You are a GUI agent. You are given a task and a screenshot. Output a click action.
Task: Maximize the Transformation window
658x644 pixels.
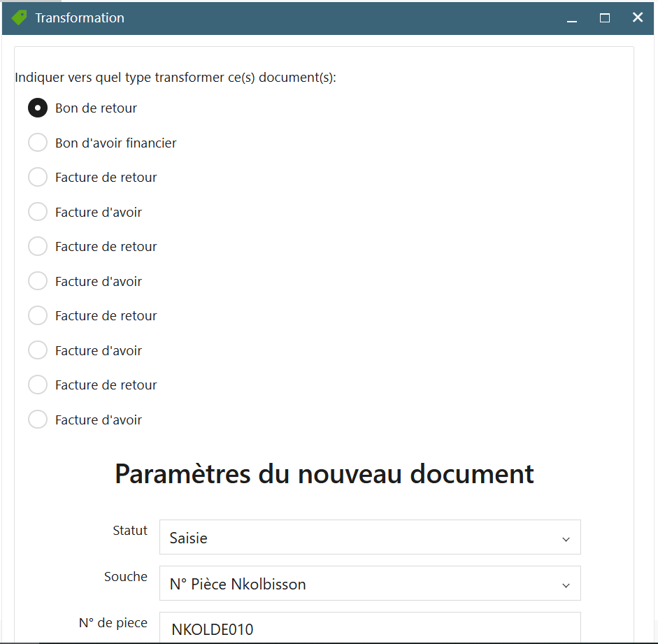coord(605,18)
